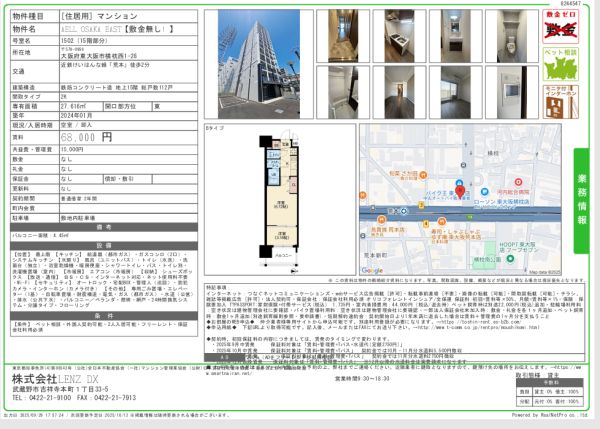The width and height of the screenshot is (600, 429).
Task: Open the intercom monitor photo thumbnail
Action: pyautogui.click(x=512, y=92)
